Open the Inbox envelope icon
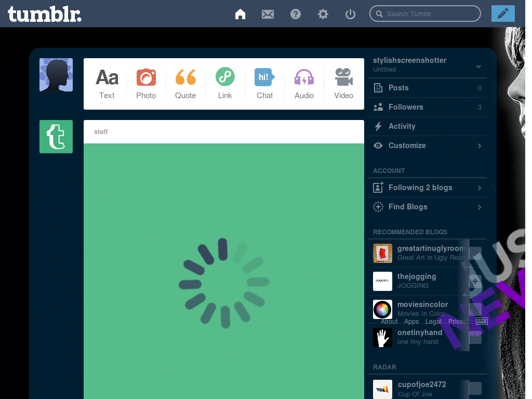 tap(268, 14)
